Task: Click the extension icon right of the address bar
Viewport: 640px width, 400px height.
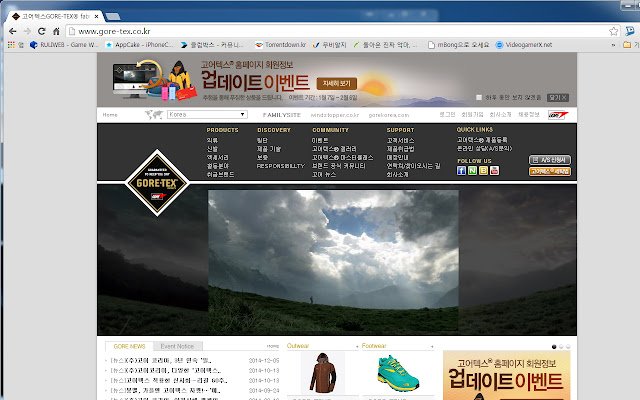Action: [630, 31]
